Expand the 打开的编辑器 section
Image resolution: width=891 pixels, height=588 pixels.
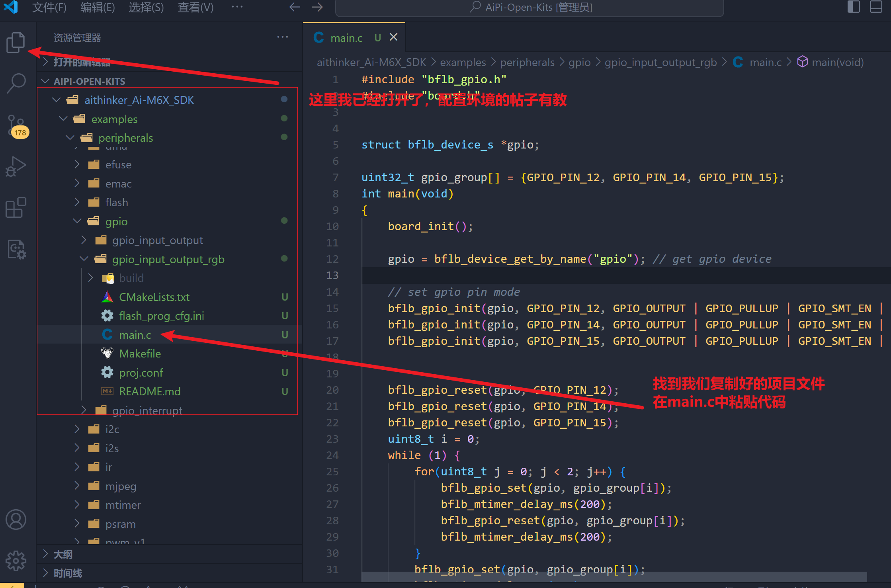(x=170, y=62)
